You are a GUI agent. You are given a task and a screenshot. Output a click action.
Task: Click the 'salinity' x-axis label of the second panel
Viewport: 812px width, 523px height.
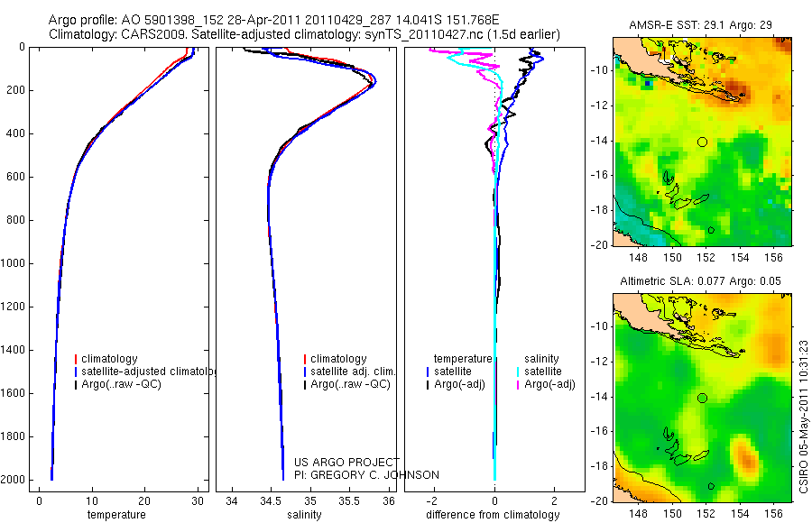[x=304, y=515]
